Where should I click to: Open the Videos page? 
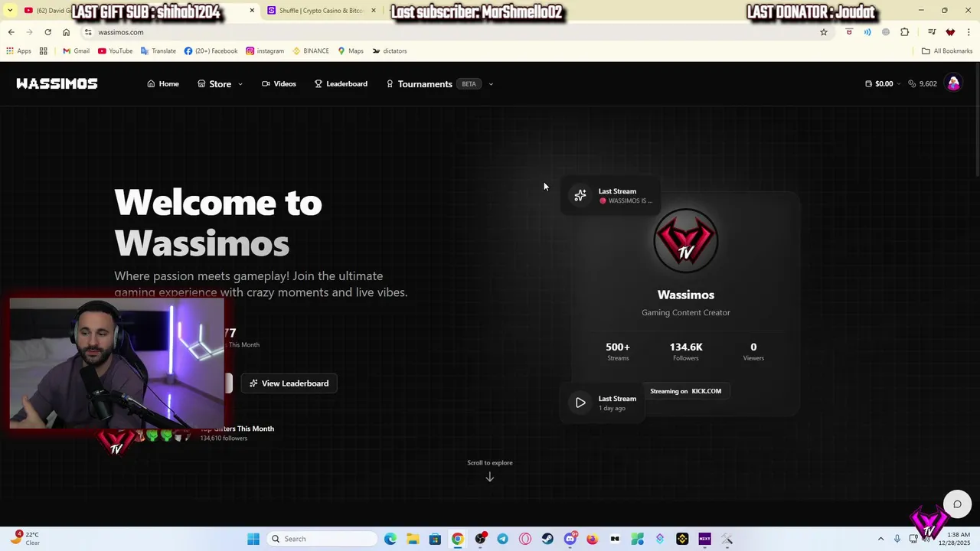pyautogui.click(x=279, y=83)
